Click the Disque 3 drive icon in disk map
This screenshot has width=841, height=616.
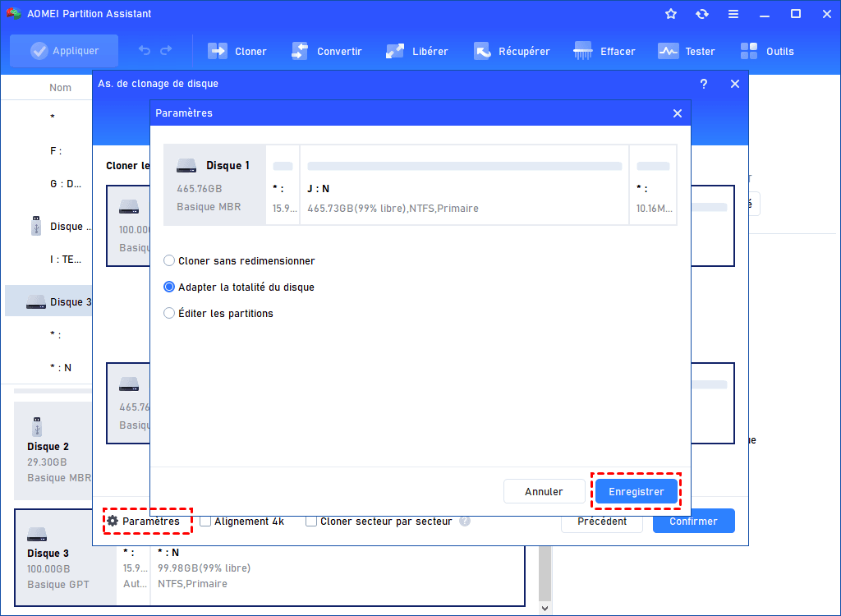36,534
